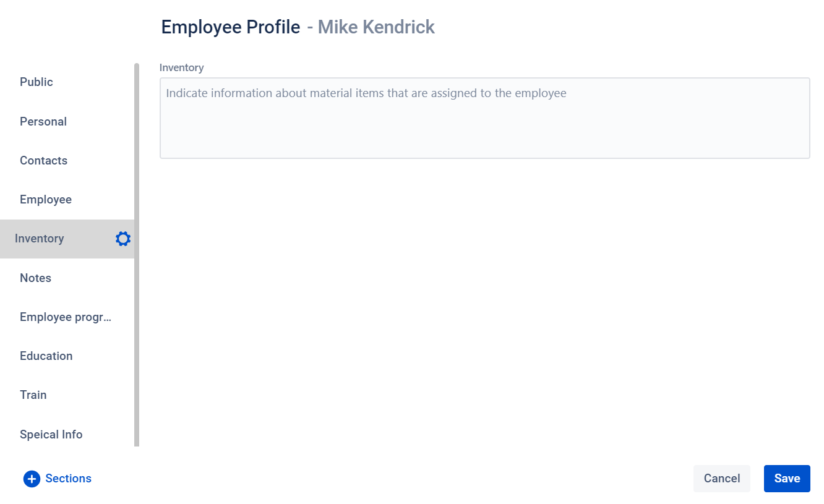This screenshot has height=504, width=824.
Task: Click the sidebar sections scrollbar
Action: pyautogui.click(x=137, y=255)
